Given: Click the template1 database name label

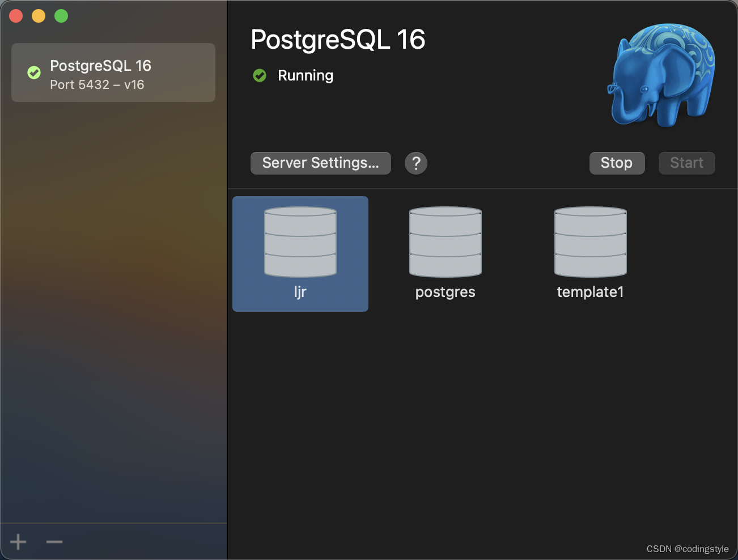Looking at the screenshot, I should [591, 292].
